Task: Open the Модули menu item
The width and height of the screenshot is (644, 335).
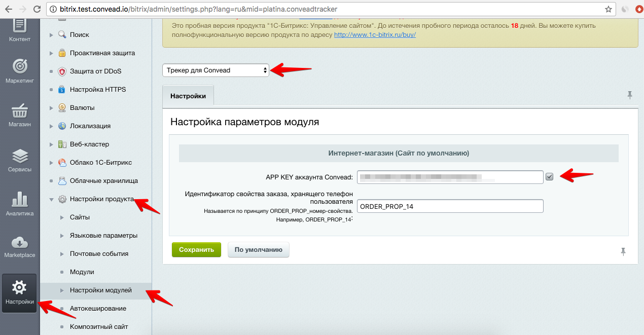Action: (x=82, y=272)
